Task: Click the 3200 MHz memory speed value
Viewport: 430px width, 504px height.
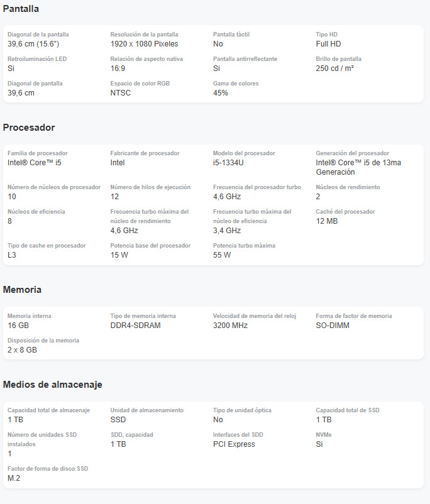Action: click(x=230, y=326)
